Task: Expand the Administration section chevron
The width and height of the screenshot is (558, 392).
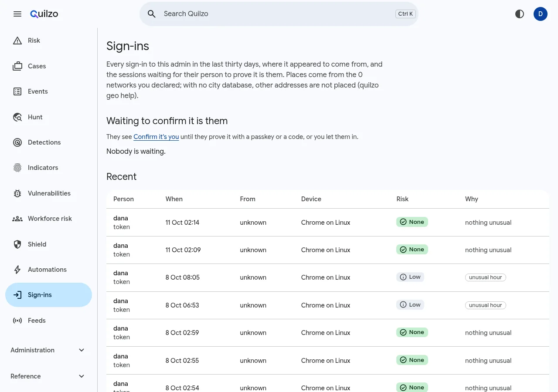Action: [x=82, y=350]
